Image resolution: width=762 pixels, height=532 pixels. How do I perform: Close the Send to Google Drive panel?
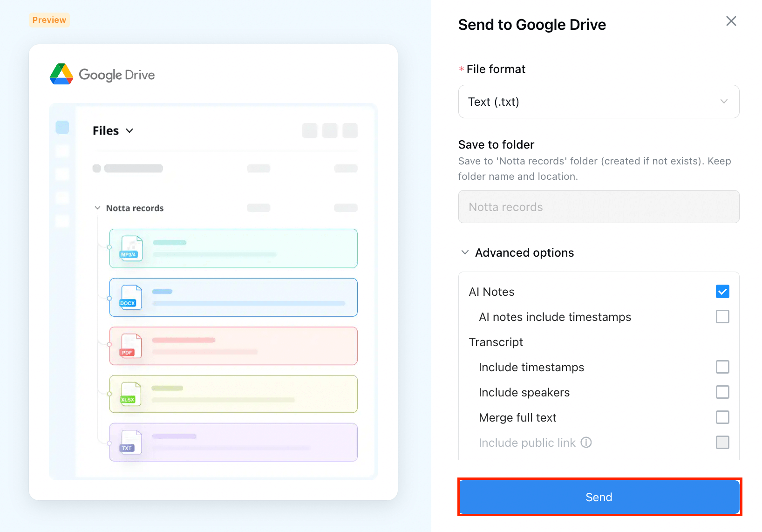tap(731, 21)
